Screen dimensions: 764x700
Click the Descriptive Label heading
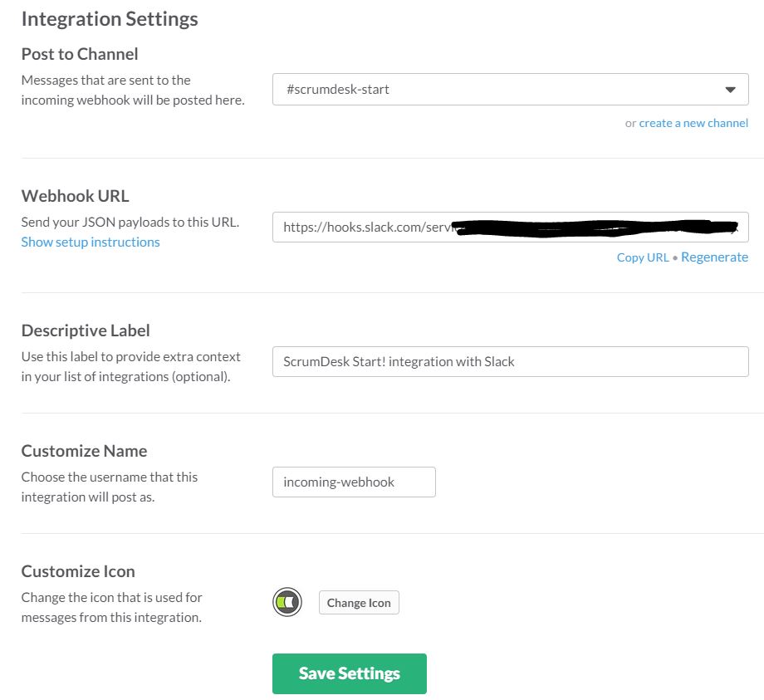coord(86,330)
